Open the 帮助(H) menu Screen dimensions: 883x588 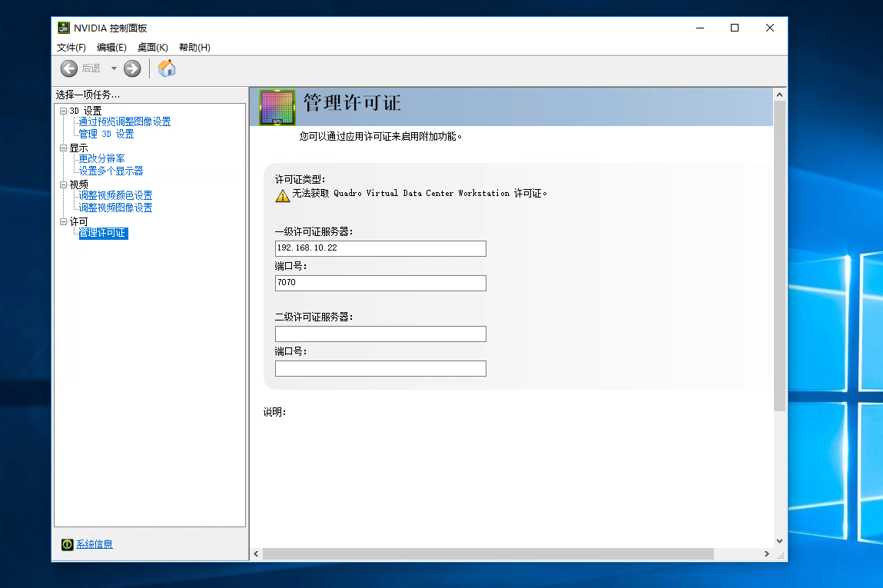pyautogui.click(x=194, y=48)
